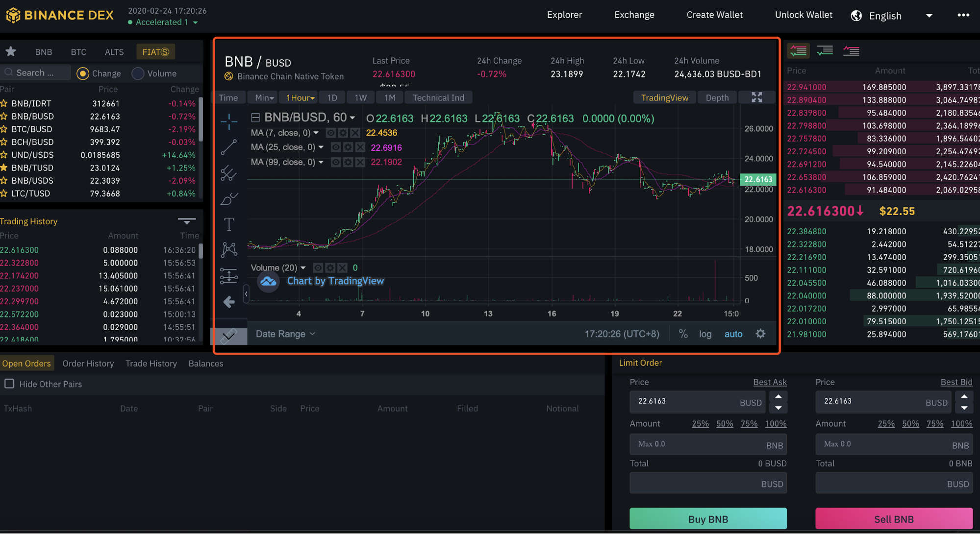Viewport: 980px width, 534px height.
Task: Open the Balances tab
Action: (206, 364)
